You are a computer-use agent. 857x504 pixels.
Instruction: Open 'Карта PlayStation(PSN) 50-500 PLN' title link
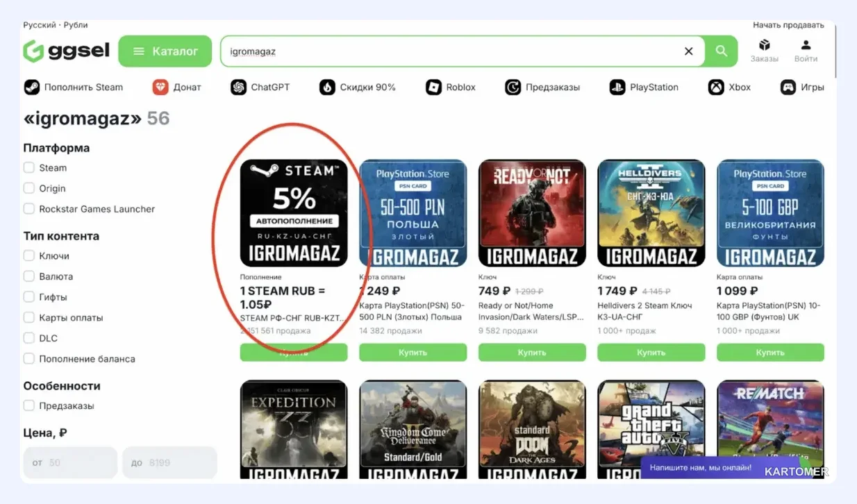[412, 311]
